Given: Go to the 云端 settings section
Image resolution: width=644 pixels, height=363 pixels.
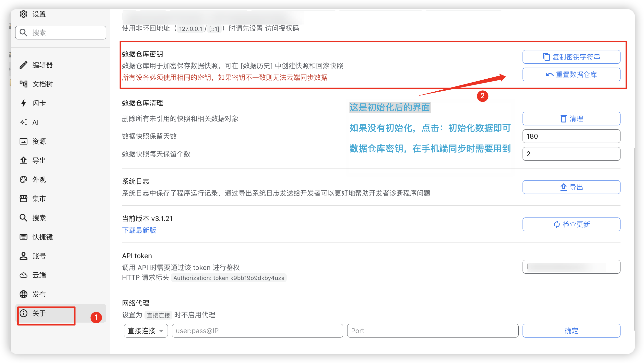Looking at the screenshot, I should 61,275.
